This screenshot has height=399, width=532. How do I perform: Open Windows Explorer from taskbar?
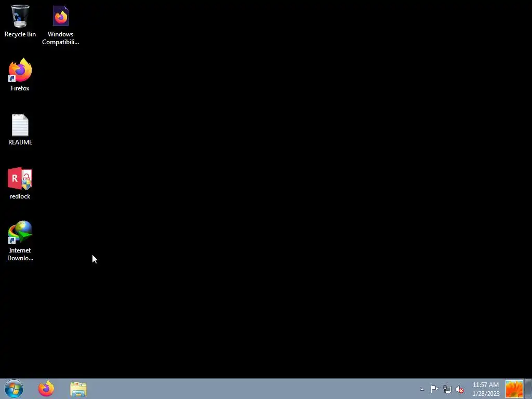(78, 389)
